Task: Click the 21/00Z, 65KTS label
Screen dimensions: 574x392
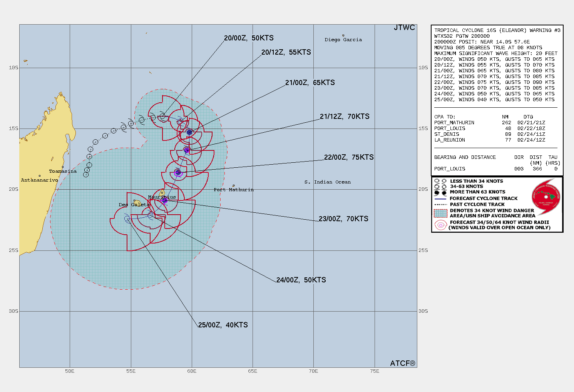Action: [310, 82]
